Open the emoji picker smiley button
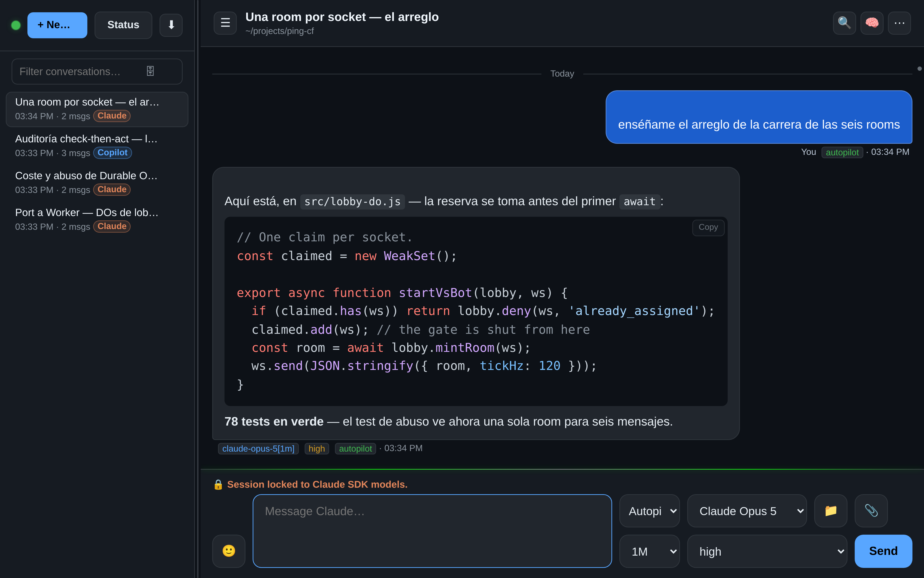Image resolution: width=924 pixels, height=578 pixels. 229,551
